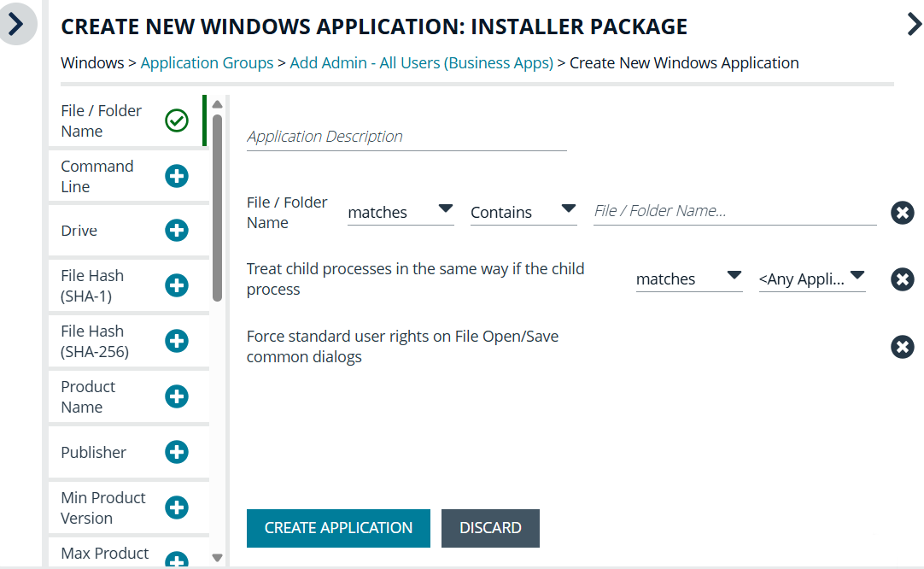Click the green checkmark beside File / Folder Name
Image resolution: width=924 pixels, height=569 pixels.
176,120
